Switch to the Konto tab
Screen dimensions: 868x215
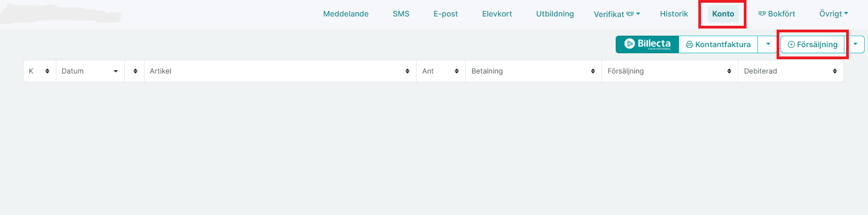click(x=723, y=14)
